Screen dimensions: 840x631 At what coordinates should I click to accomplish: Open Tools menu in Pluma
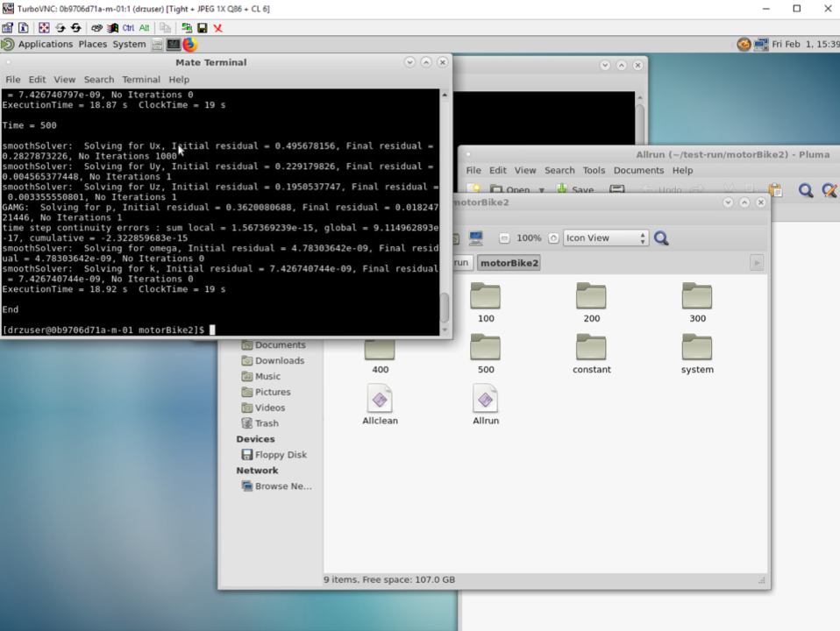pos(594,170)
